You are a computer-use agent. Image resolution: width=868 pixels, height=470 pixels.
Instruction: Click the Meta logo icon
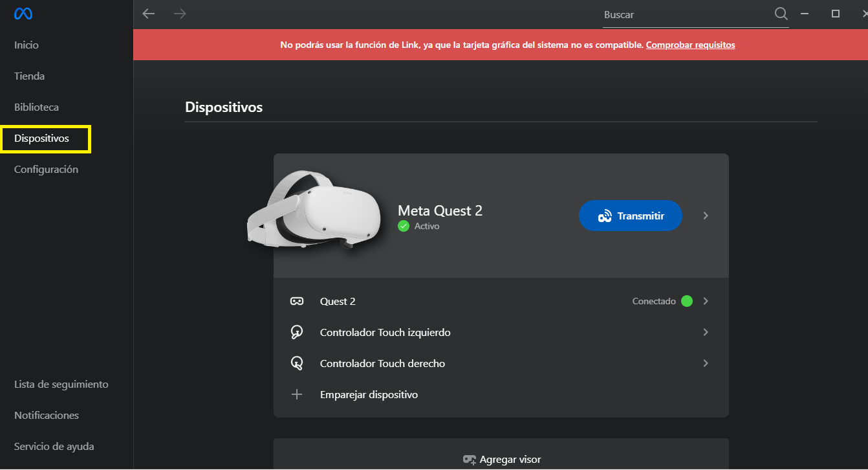tap(23, 14)
